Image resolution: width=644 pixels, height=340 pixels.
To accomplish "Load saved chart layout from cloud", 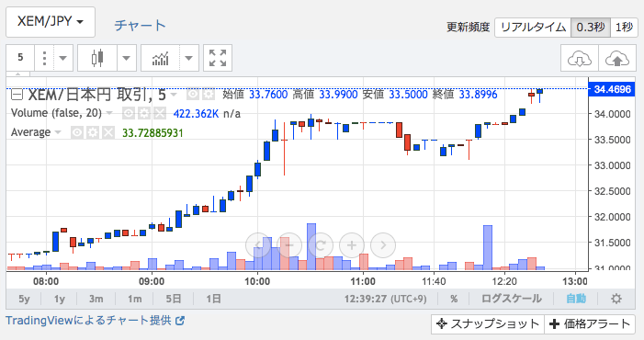I will point(580,58).
